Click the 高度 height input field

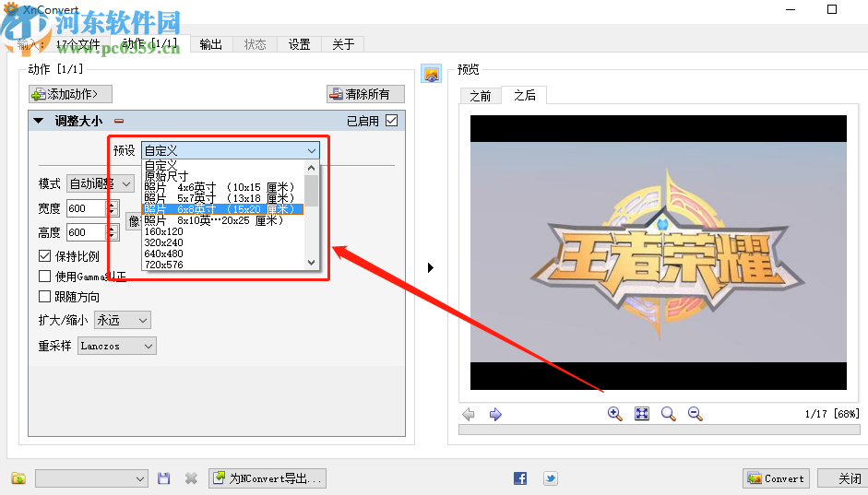[86, 232]
